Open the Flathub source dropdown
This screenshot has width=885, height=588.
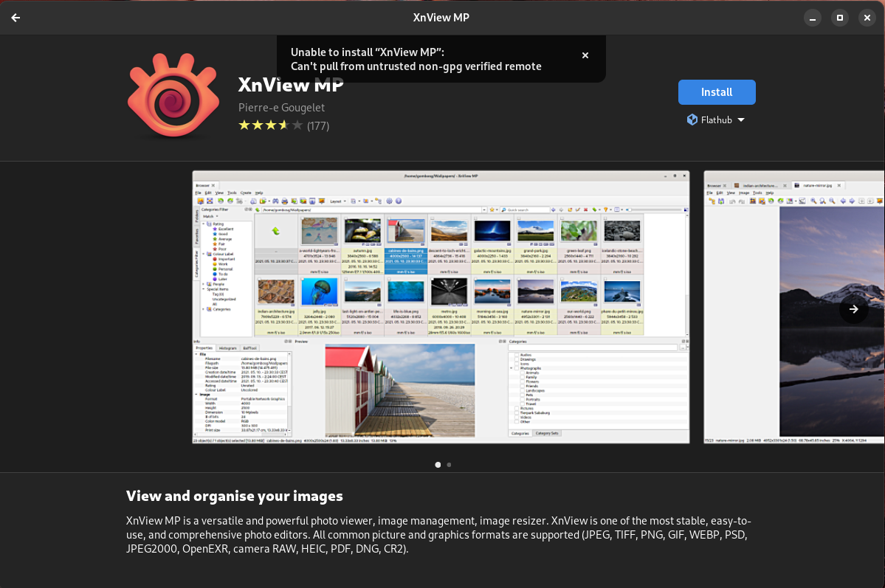715,120
